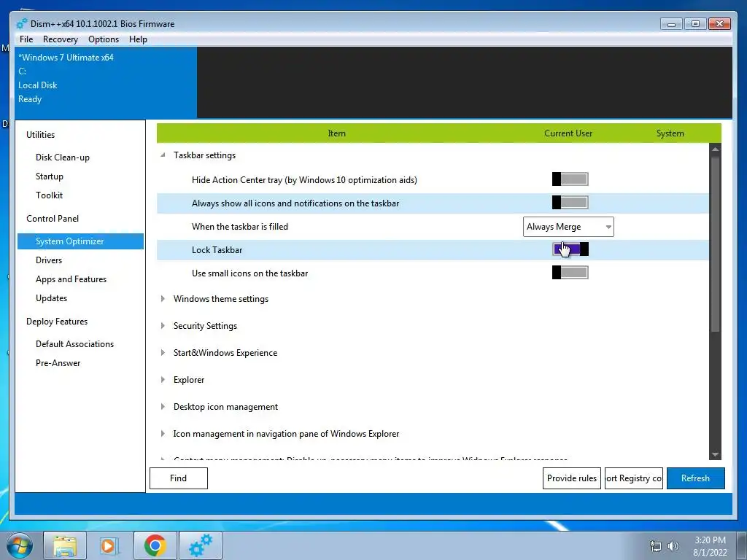Click the Deploy Features heading
The height and width of the screenshot is (560, 747).
coord(57,322)
